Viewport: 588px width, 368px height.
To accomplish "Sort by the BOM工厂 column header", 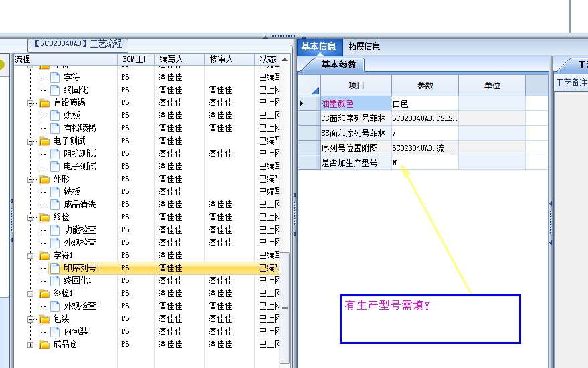I will coord(136,60).
